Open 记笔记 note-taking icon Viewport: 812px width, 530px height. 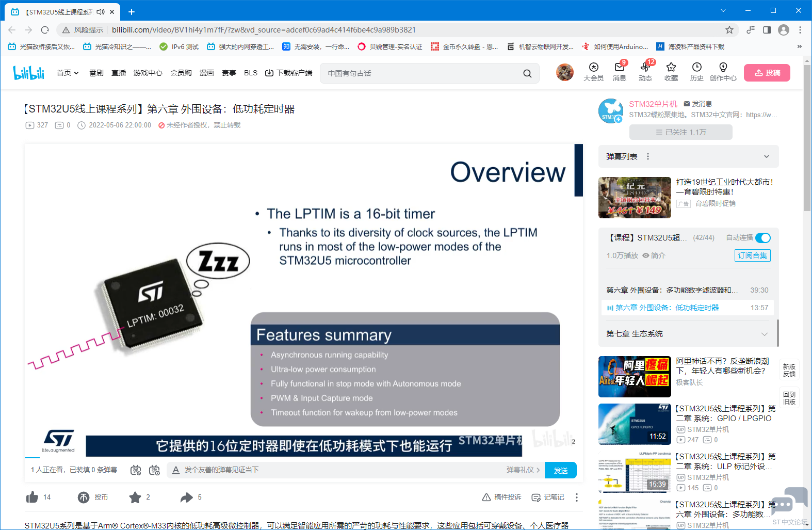[x=536, y=497]
